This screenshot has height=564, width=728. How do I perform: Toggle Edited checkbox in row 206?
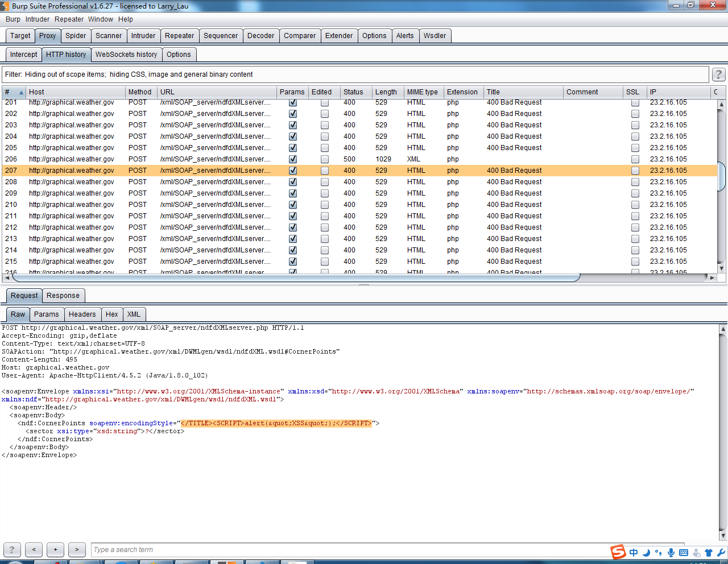325,159
